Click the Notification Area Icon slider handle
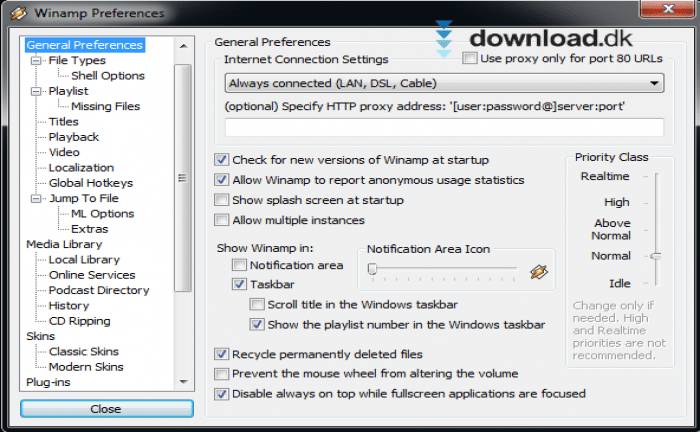700x432 pixels. 372,269
